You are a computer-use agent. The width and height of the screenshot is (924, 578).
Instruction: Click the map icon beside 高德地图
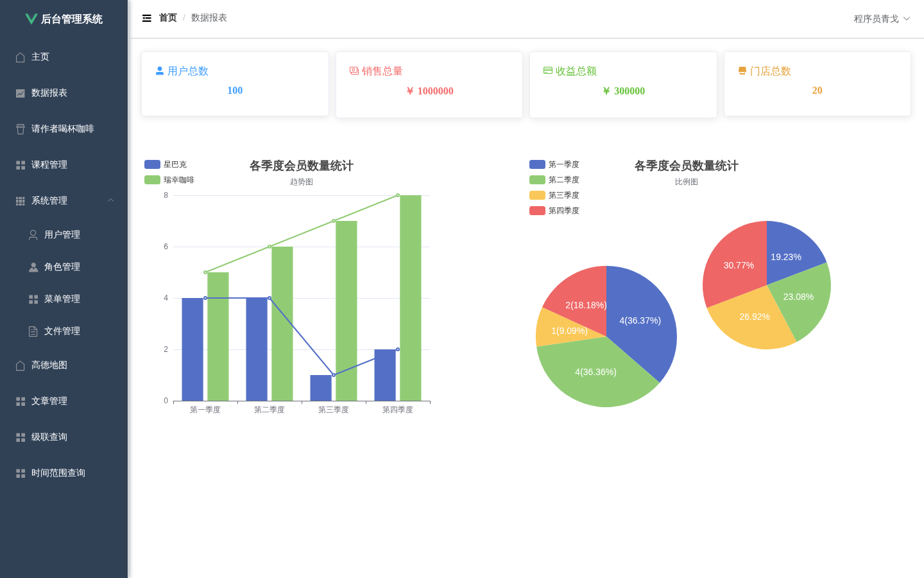click(21, 365)
